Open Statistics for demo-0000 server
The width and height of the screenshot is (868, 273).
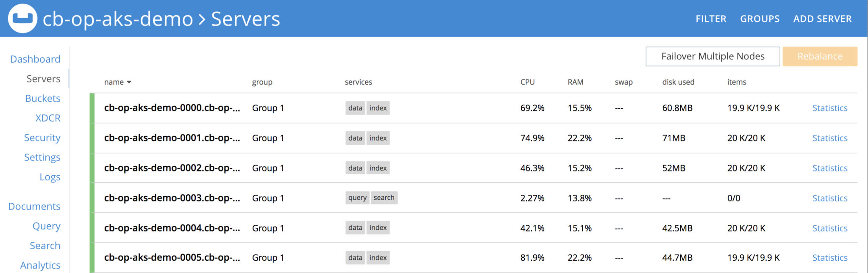(829, 108)
